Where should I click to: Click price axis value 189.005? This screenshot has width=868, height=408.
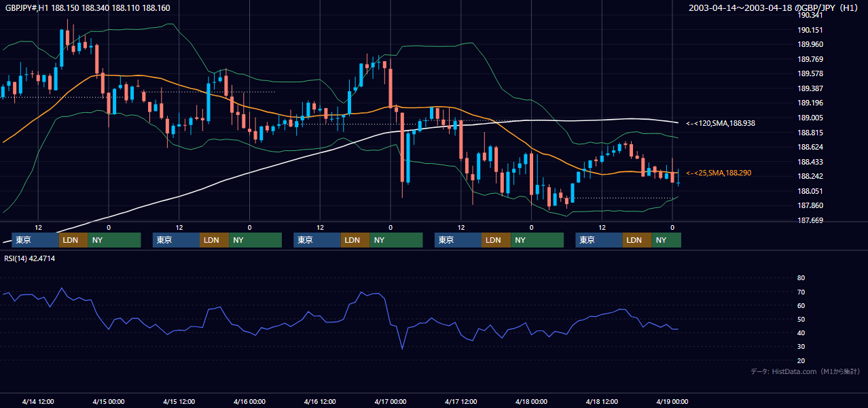[x=810, y=118]
